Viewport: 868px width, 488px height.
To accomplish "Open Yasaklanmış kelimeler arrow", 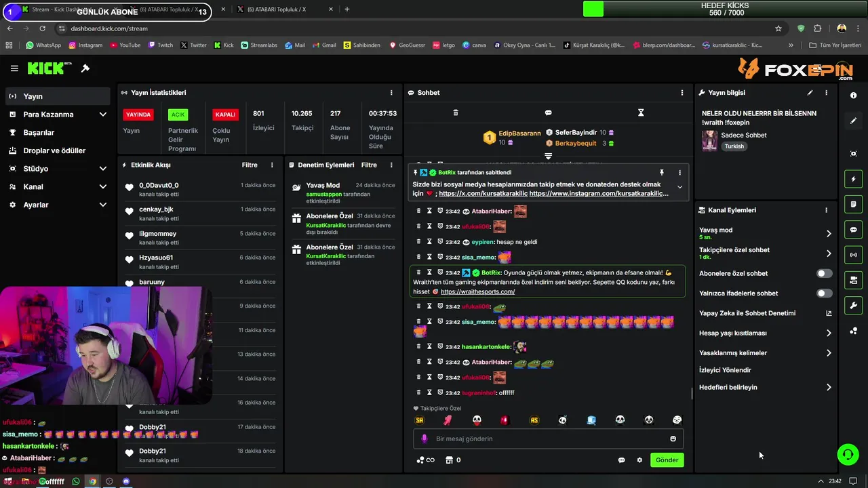I will pyautogui.click(x=828, y=352).
